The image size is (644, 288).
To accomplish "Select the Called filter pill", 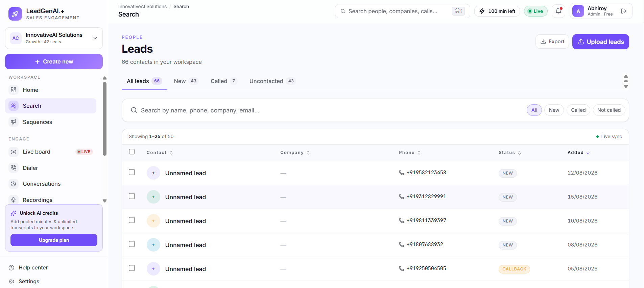I will [x=578, y=110].
